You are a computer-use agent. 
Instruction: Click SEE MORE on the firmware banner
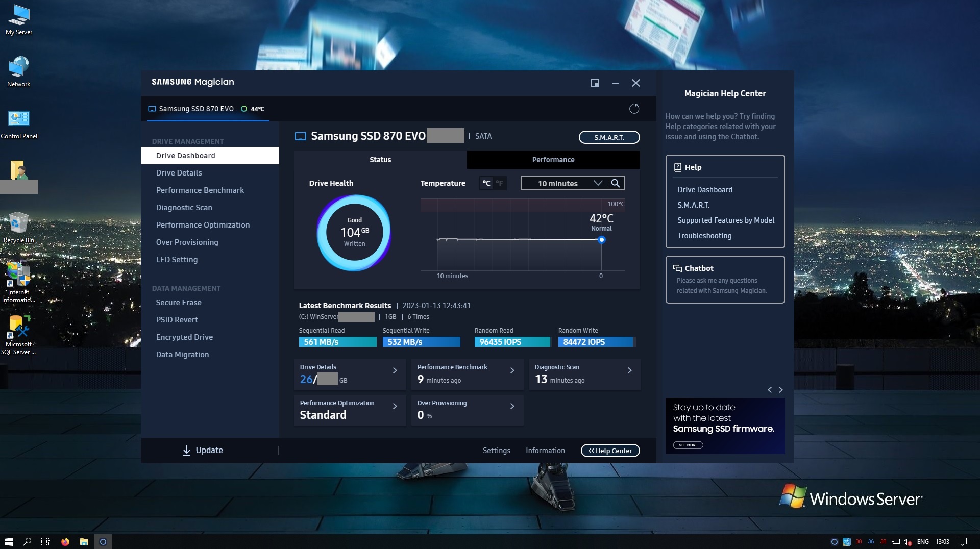tap(688, 445)
